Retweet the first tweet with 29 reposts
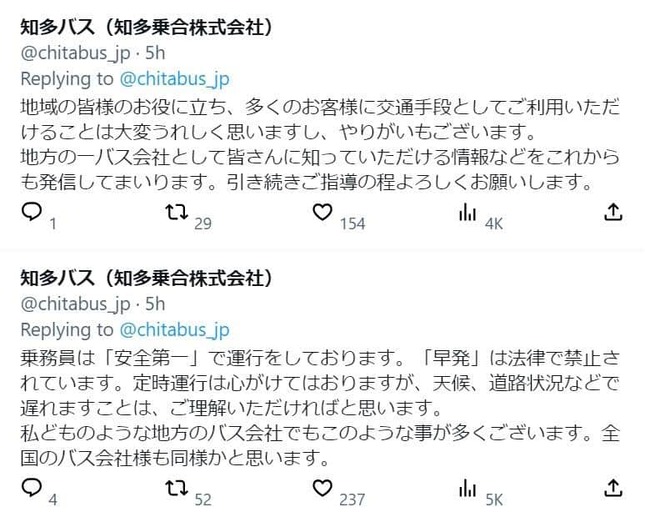This screenshot has width=645, height=517. (176, 212)
